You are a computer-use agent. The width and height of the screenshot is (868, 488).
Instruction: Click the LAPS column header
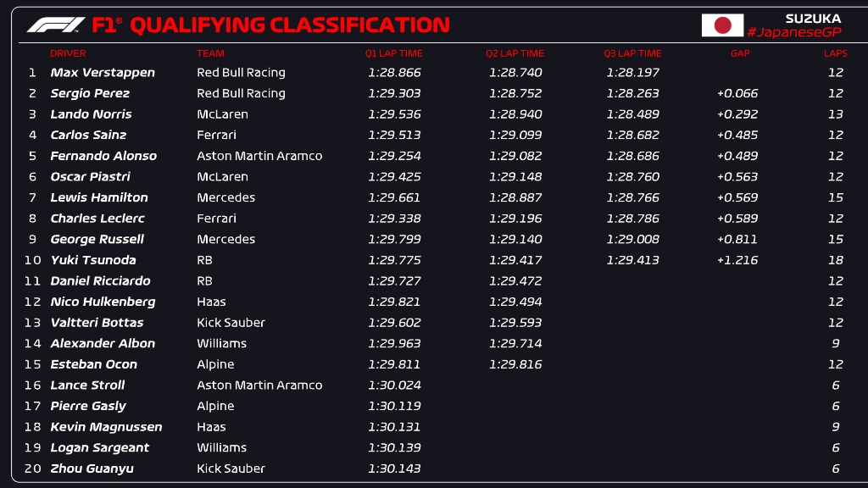835,53
